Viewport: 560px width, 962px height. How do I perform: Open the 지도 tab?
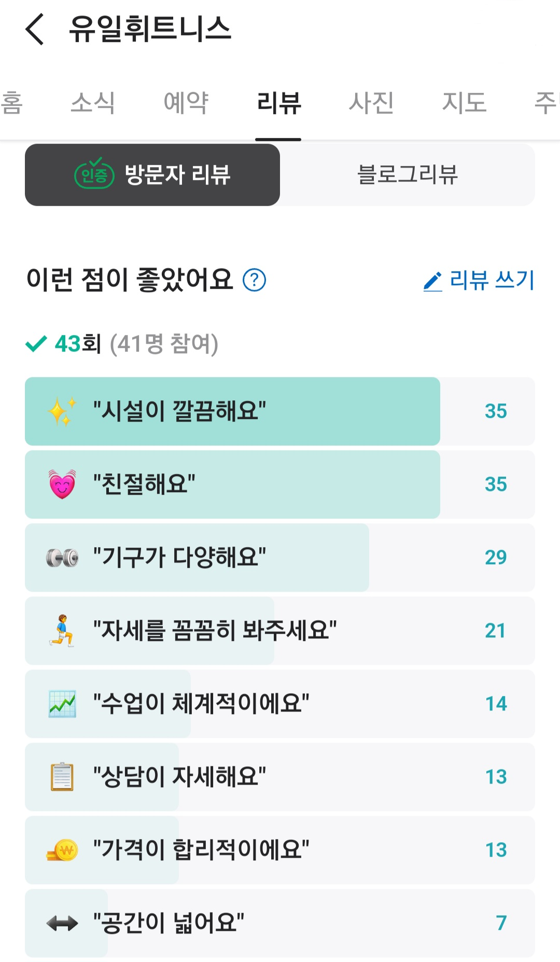coord(464,102)
